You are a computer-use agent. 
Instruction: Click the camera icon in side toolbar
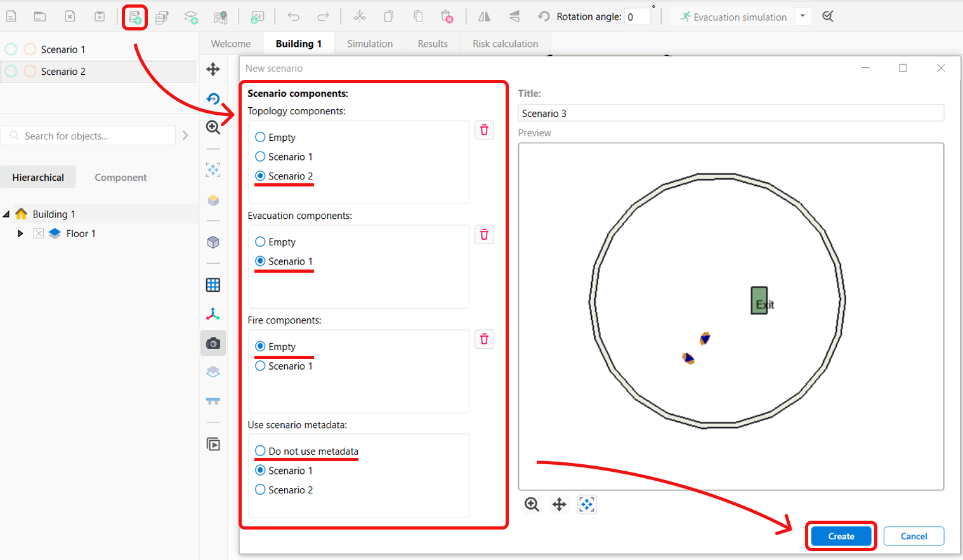[213, 343]
